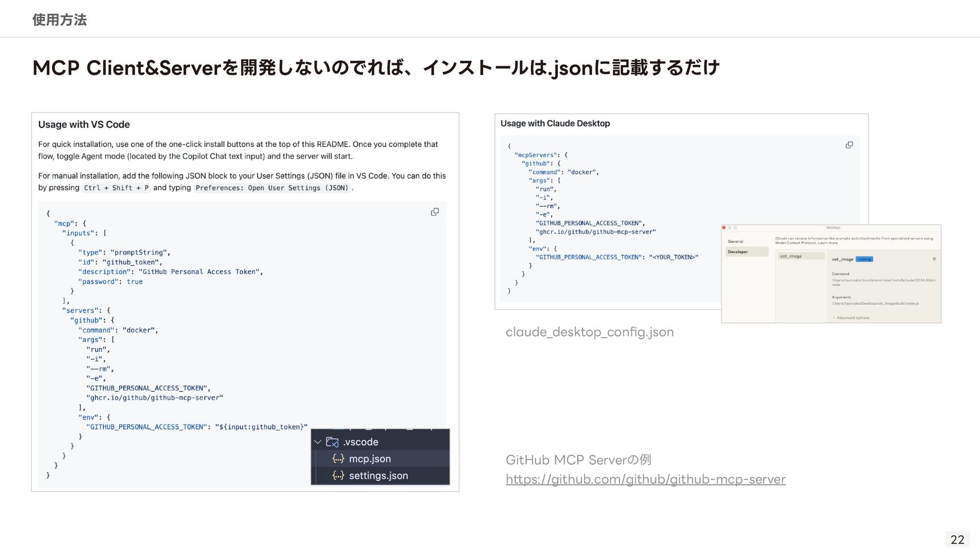This screenshot has height=551, width=980.
Task: Select the General settings tab
Action: [736, 241]
